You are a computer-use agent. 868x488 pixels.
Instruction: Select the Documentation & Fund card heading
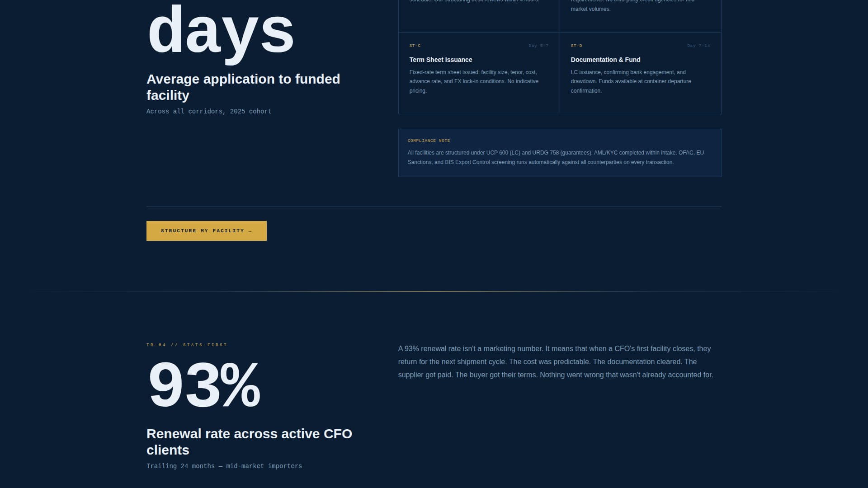(605, 60)
